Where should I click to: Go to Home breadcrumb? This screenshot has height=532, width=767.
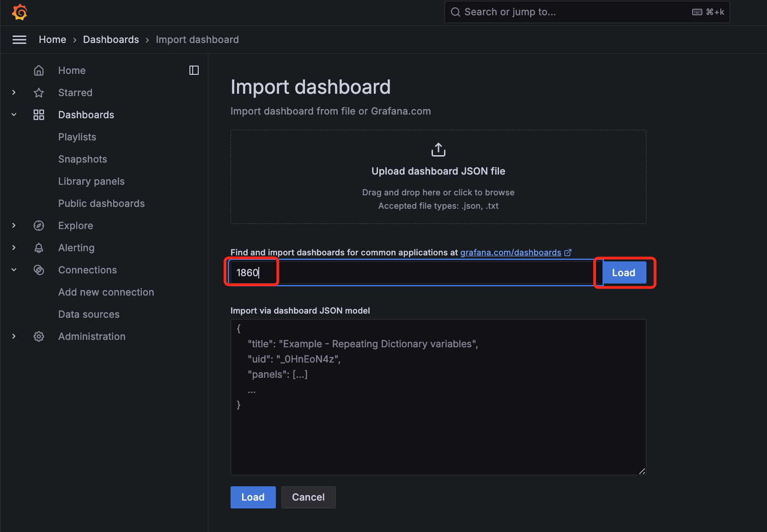(53, 40)
